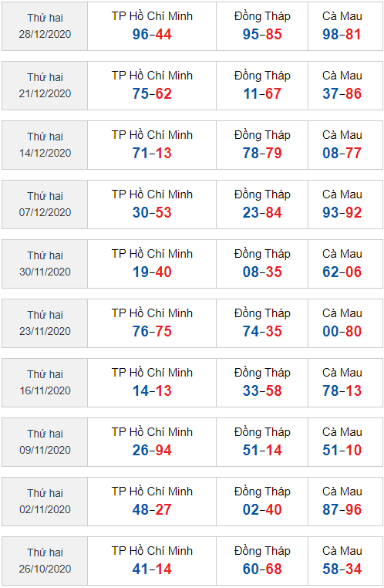Select the 28/12/2020 Thứ hai date cell

(45, 26)
